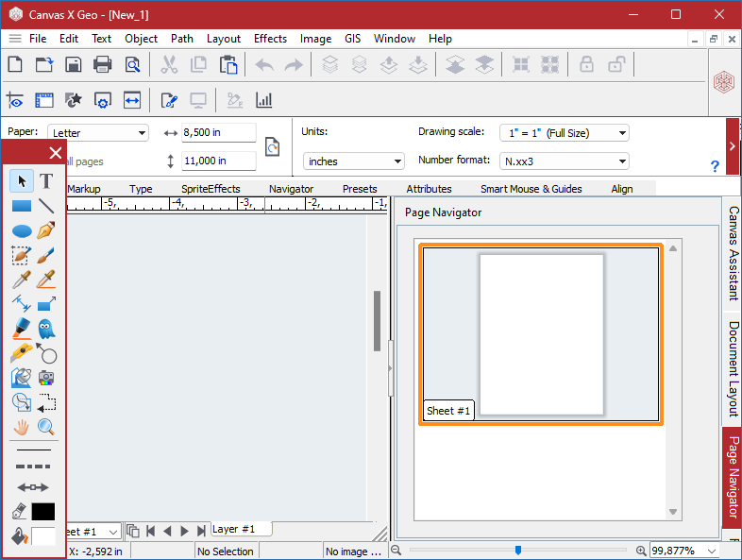Click the Save disk icon
Viewport: 742px width, 560px height.
(x=74, y=64)
